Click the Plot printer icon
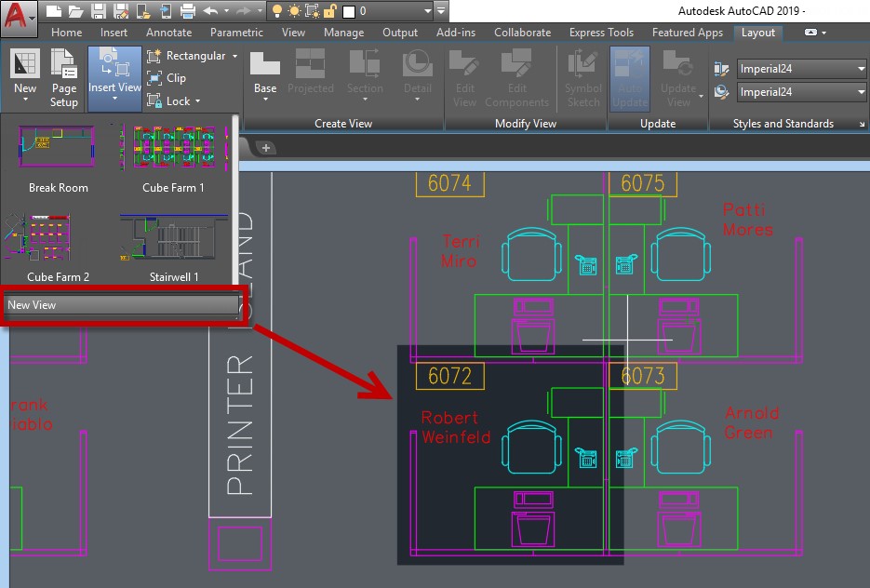The image size is (870, 588). pos(187,11)
